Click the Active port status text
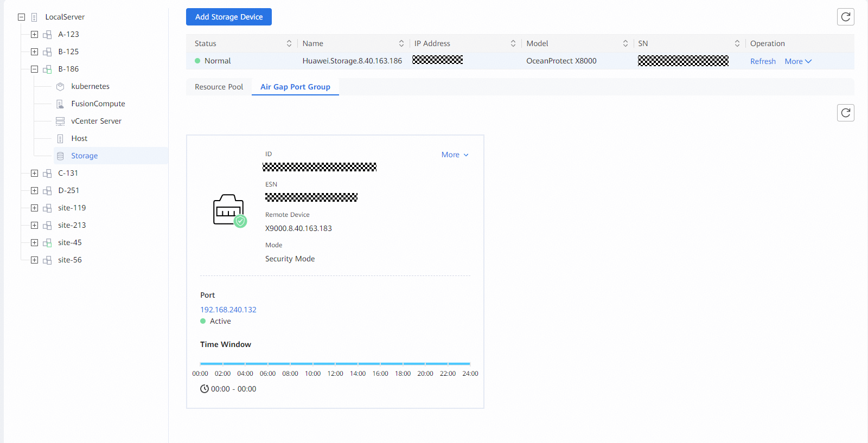Image resolution: width=868 pixels, height=443 pixels. coord(220,321)
